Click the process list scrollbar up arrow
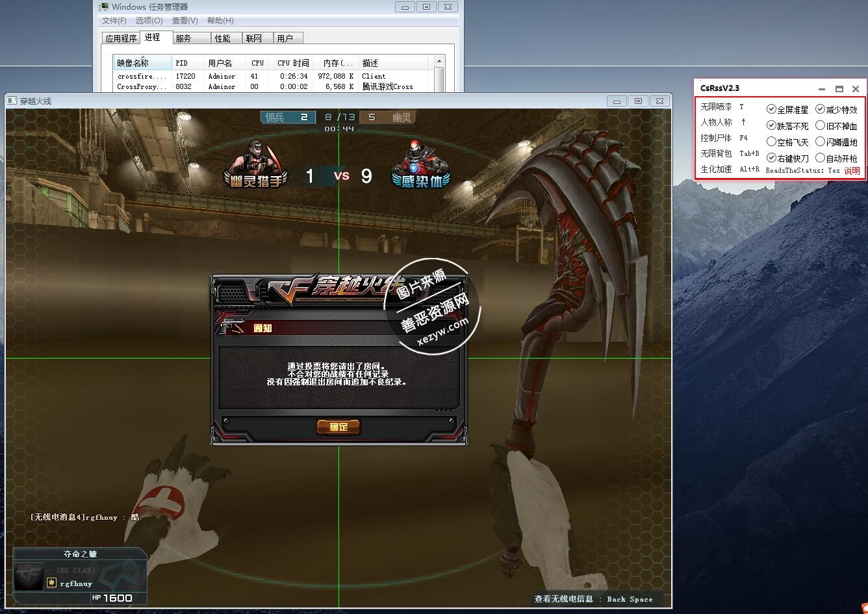The image size is (868, 614). 439,61
